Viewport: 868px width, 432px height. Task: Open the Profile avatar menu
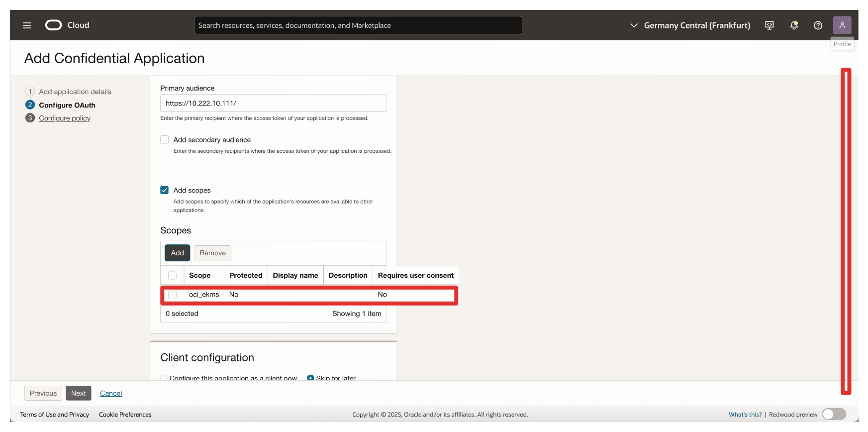click(842, 25)
